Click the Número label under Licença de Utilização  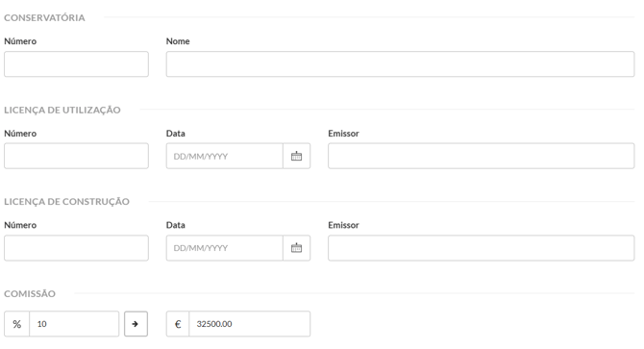coord(20,134)
